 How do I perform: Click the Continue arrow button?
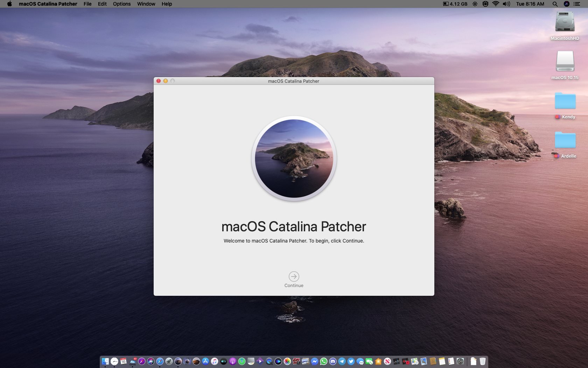coord(294,276)
